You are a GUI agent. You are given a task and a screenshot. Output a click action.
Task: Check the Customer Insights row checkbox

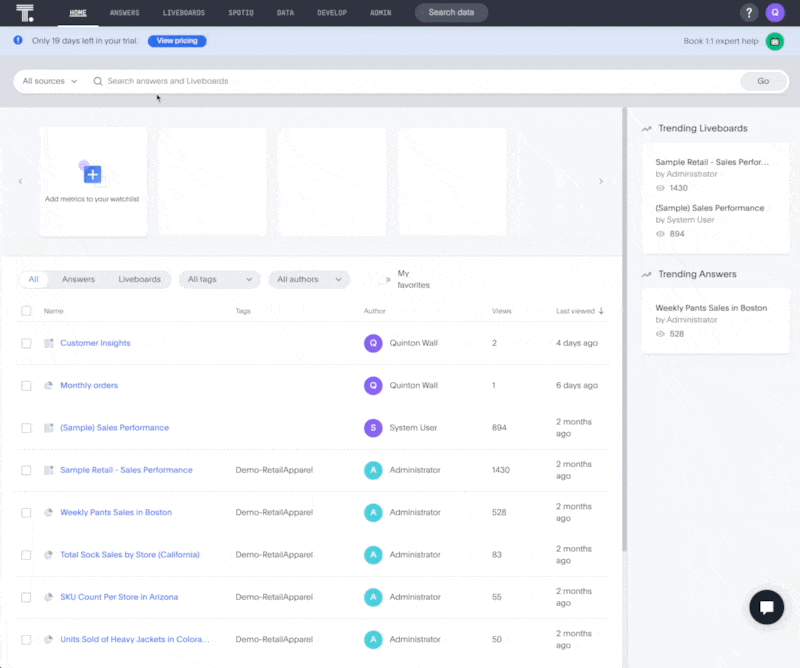pyautogui.click(x=27, y=343)
